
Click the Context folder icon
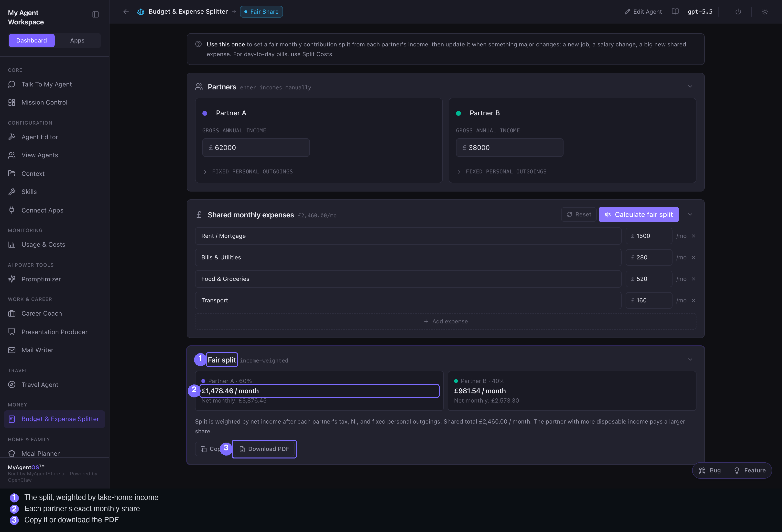pyautogui.click(x=12, y=173)
